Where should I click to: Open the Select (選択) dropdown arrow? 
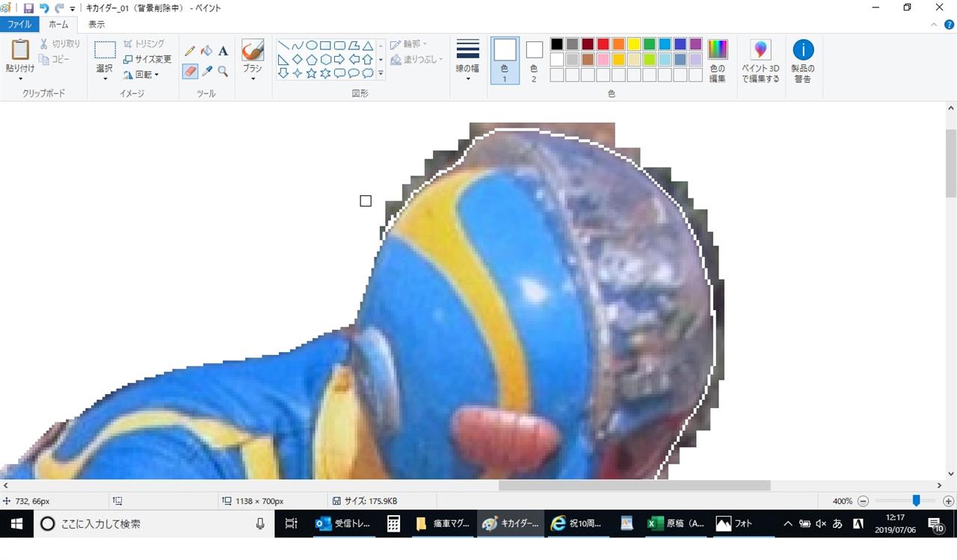pyautogui.click(x=105, y=78)
